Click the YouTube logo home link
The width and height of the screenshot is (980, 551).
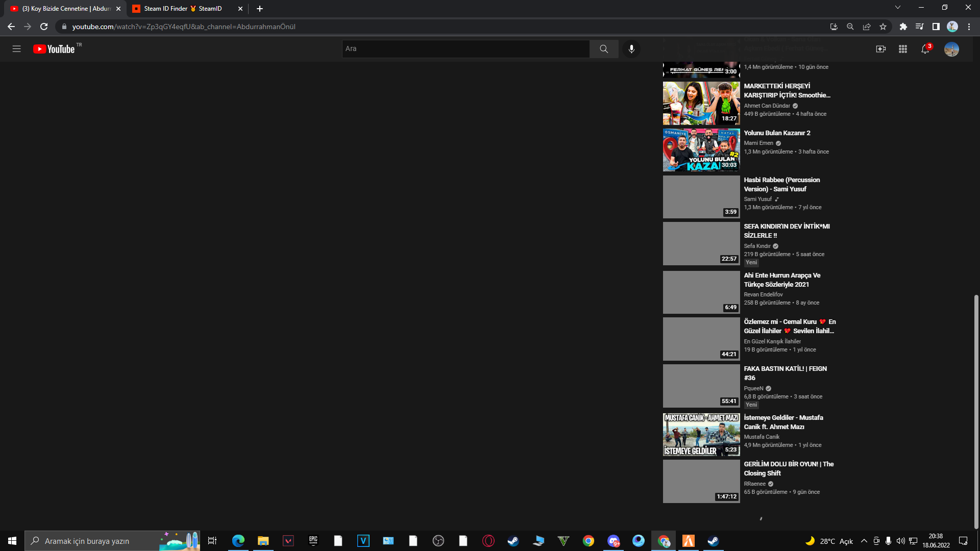54,49
